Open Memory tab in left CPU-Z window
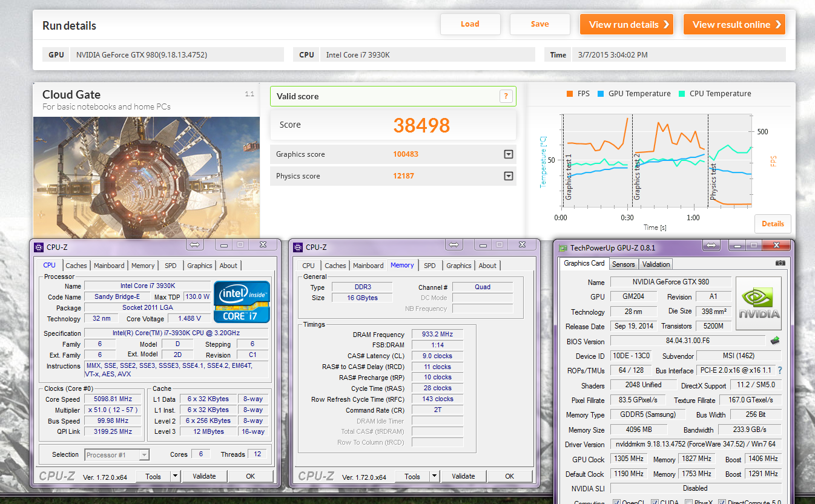The image size is (815, 504). coord(143,266)
